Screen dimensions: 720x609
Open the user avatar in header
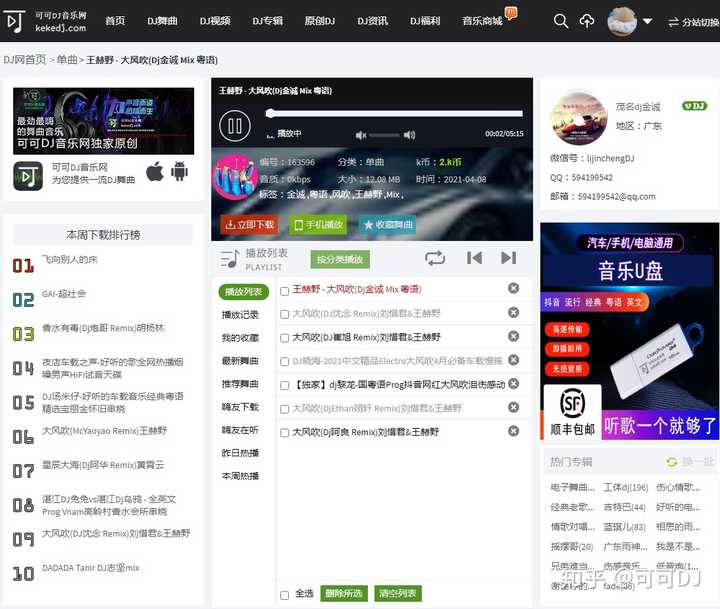[x=622, y=22]
